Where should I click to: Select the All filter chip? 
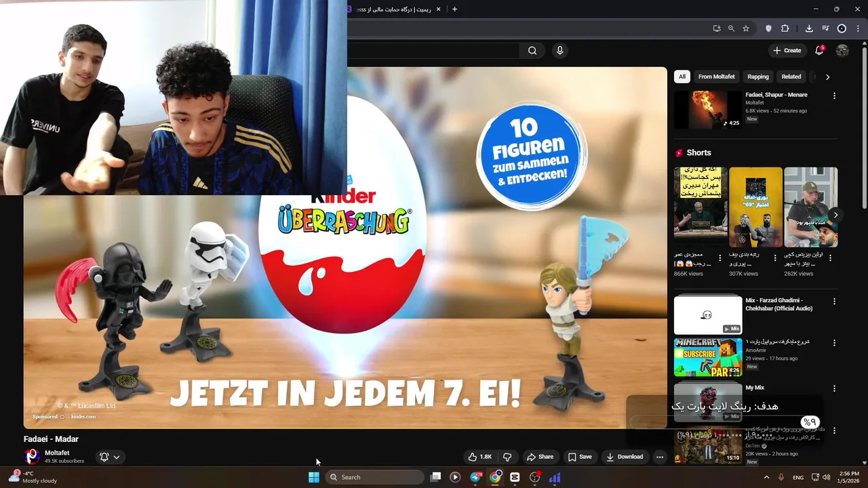point(682,77)
